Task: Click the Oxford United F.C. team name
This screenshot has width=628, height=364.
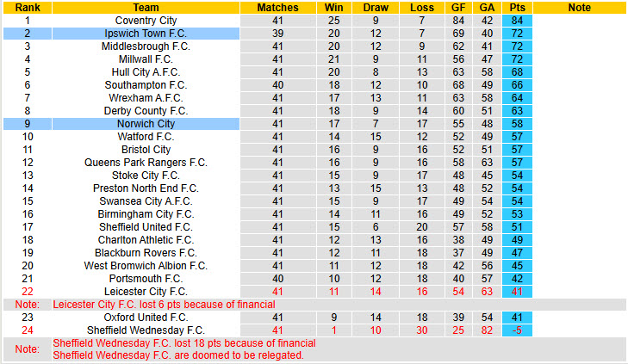Action: pos(146,317)
